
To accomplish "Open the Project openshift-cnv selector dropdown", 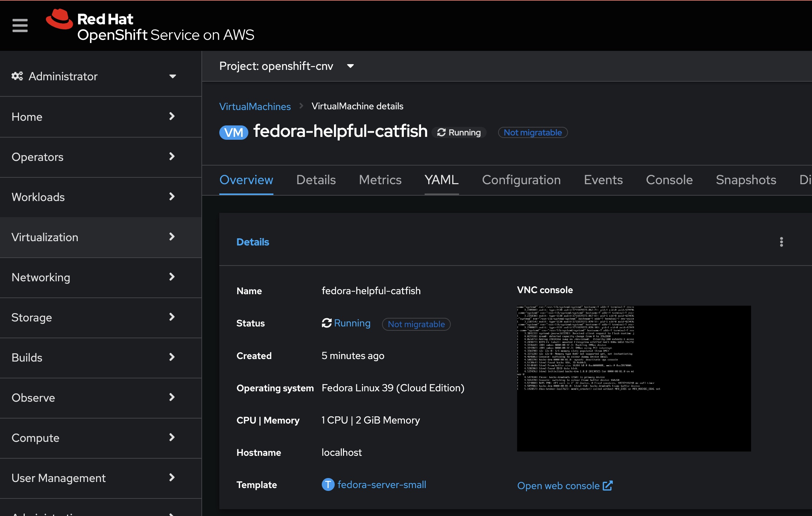I will coord(350,66).
